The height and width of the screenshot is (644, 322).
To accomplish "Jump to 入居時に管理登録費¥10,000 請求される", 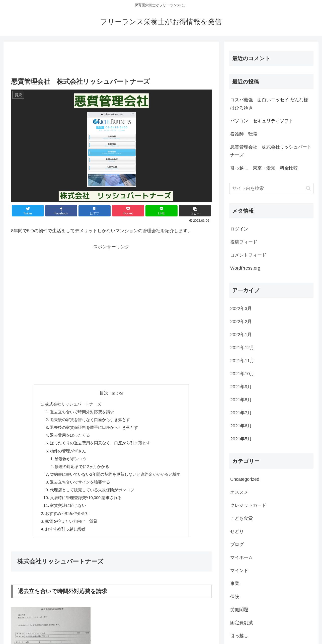I will click(x=86, y=498).
